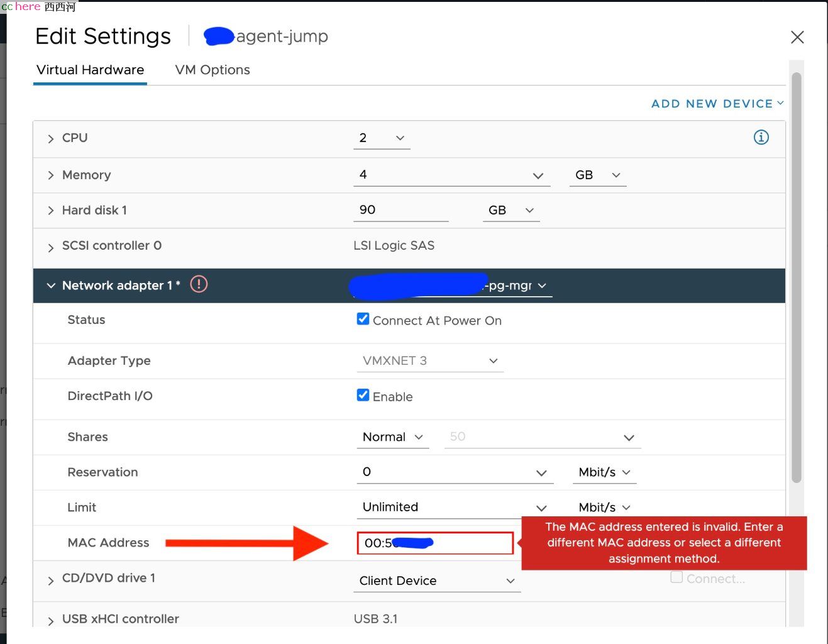Click the Shares label

tap(87, 437)
